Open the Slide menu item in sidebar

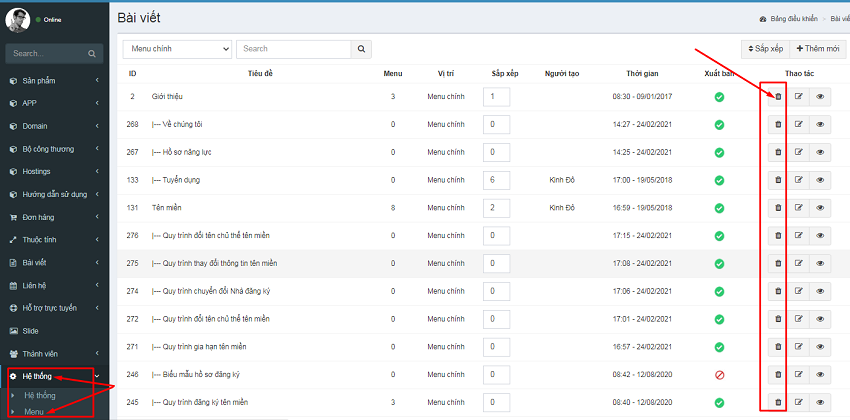31,330
